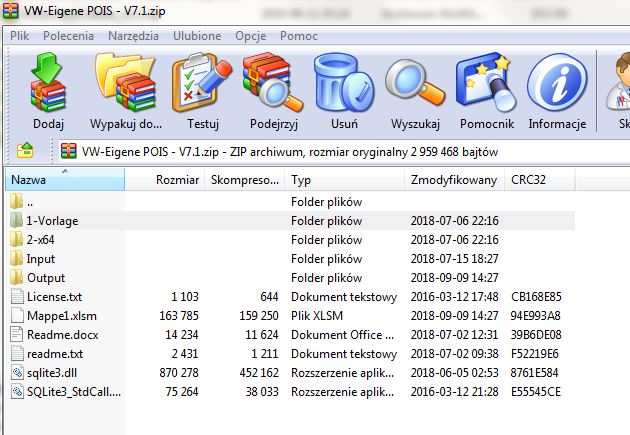This screenshot has height=435, width=630.
Task: Click the parent ".." folder icon
Action: coord(16,201)
